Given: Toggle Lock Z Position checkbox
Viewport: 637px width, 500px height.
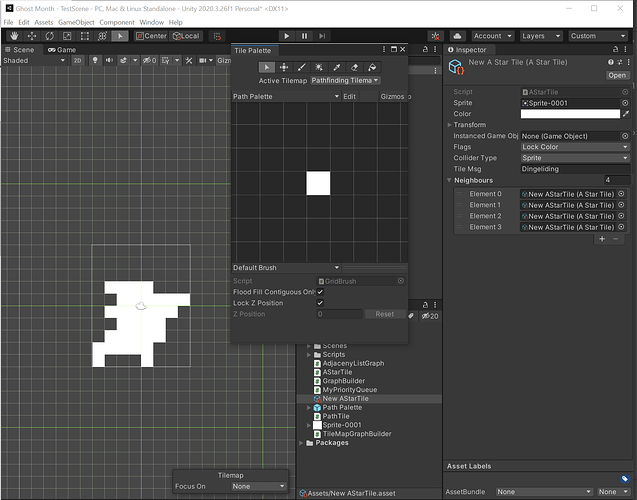Looking at the screenshot, I should (x=320, y=303).
